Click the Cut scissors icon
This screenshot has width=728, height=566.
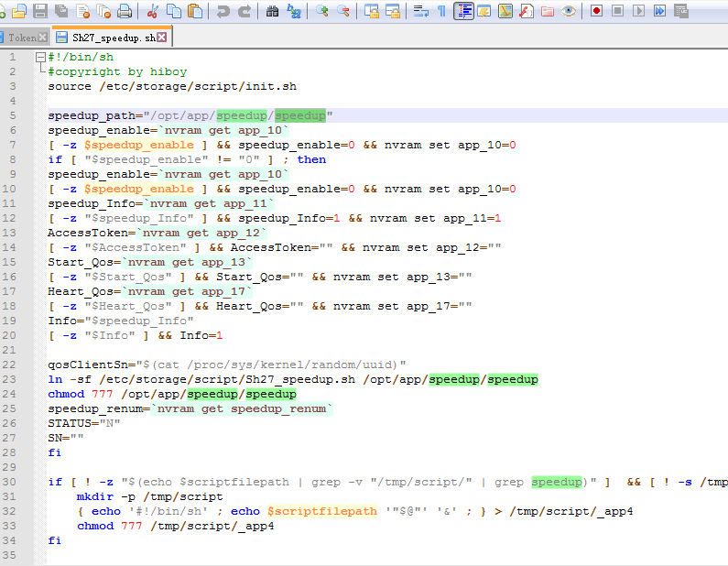click(x=152, y=11)
